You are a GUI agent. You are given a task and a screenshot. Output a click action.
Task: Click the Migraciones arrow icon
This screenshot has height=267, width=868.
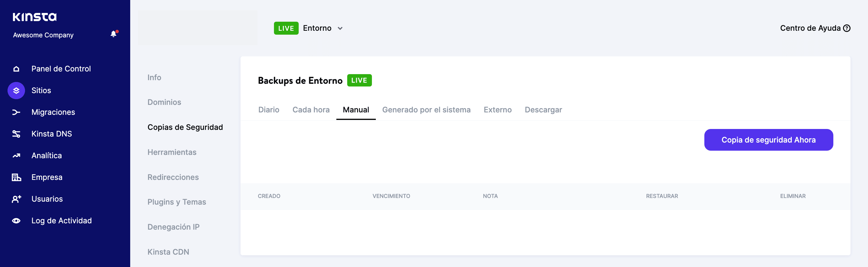click(x=16, y=112)
